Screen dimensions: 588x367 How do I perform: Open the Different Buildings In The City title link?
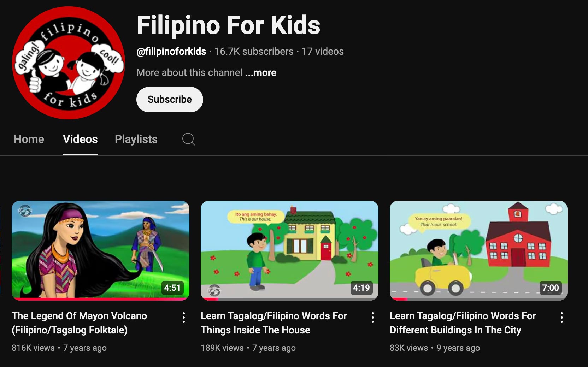click(x=463, y=323)
